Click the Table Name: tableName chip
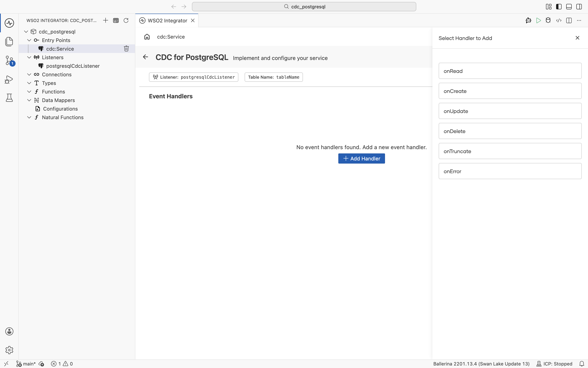The width and height of the screenshot is (588, 368). 274,77
